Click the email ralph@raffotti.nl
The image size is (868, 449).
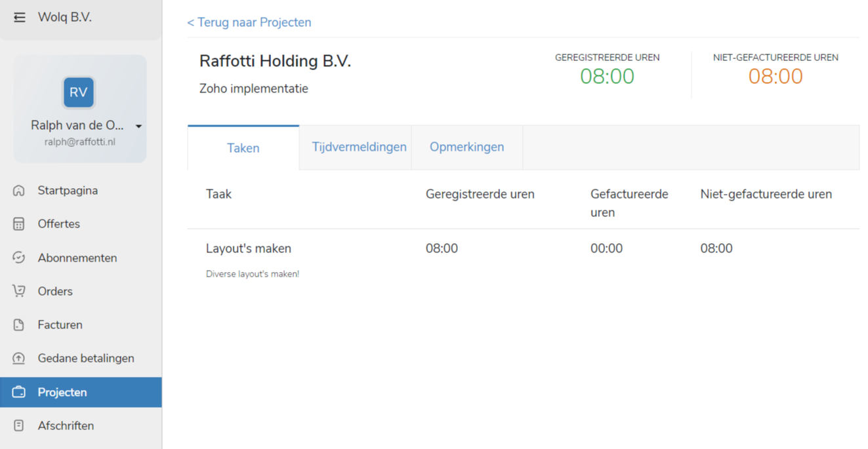tap(80, 142)
